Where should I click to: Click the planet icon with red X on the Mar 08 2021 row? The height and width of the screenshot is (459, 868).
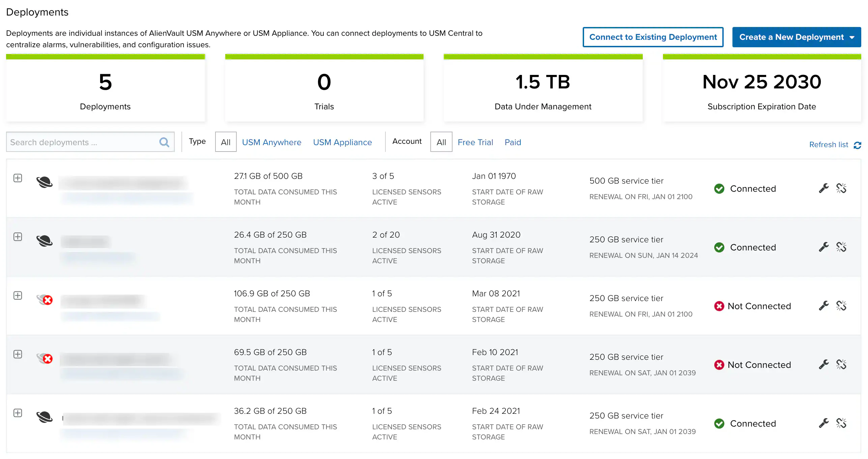[x=45, y=299]
